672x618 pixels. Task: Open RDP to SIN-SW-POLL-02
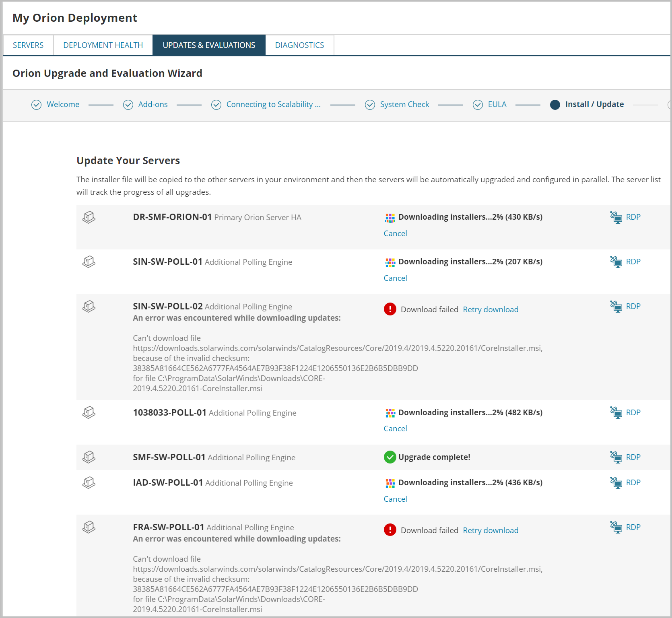pos(633,306)
